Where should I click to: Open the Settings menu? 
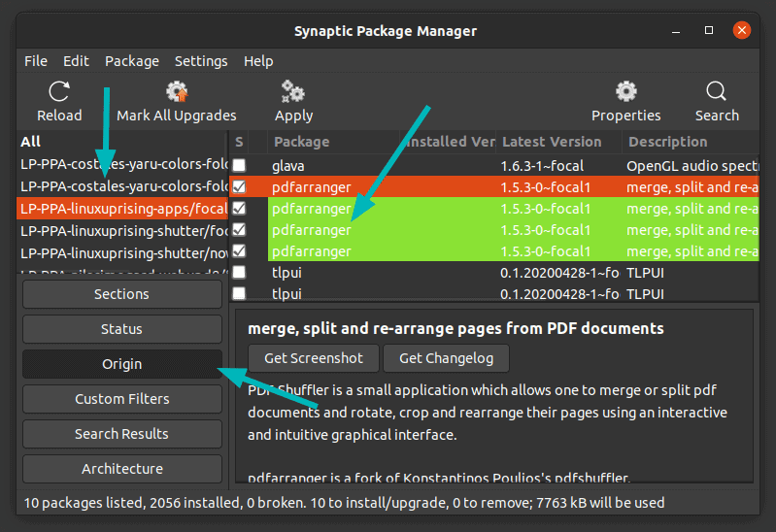[201, 61]
